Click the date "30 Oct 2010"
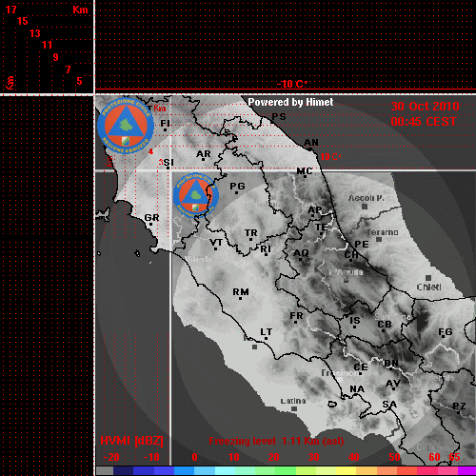 click(x=425, y=107)
